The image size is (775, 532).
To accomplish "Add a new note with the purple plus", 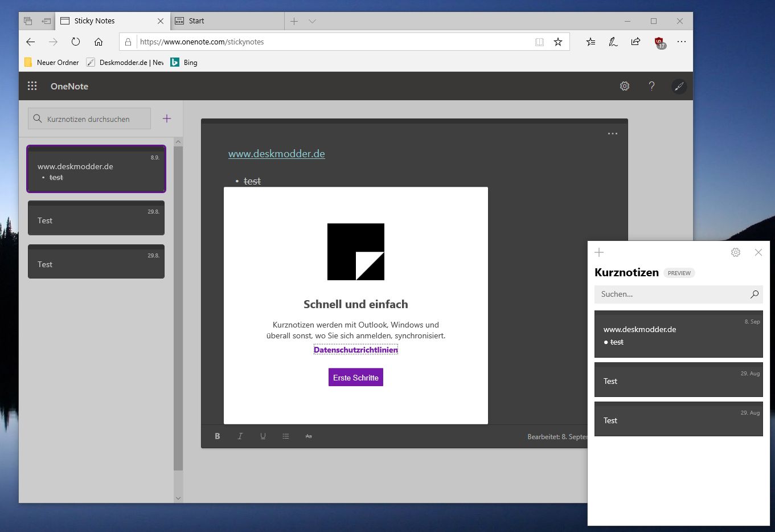I will (167, 118).
